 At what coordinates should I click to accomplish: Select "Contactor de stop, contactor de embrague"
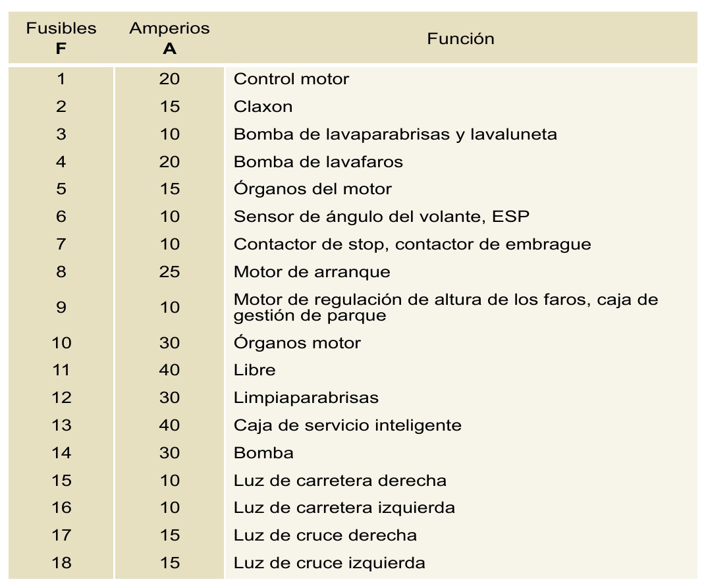tap(412, 244)
